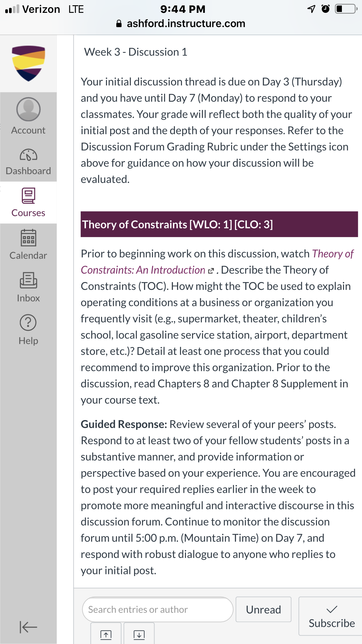Click the external link icon after Introduction
The image size is (362, 644).
(x=211, y=271)
